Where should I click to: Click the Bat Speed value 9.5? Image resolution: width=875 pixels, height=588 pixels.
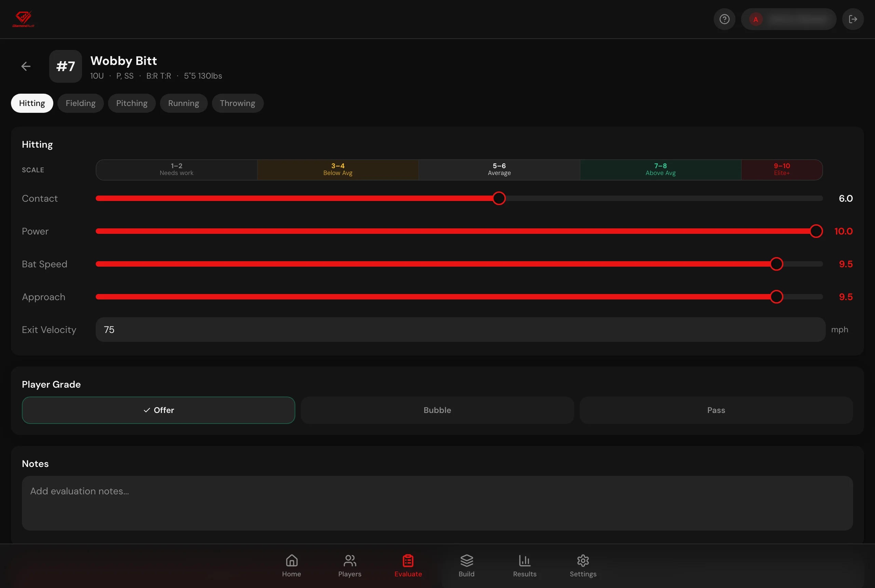pos(845,264)
